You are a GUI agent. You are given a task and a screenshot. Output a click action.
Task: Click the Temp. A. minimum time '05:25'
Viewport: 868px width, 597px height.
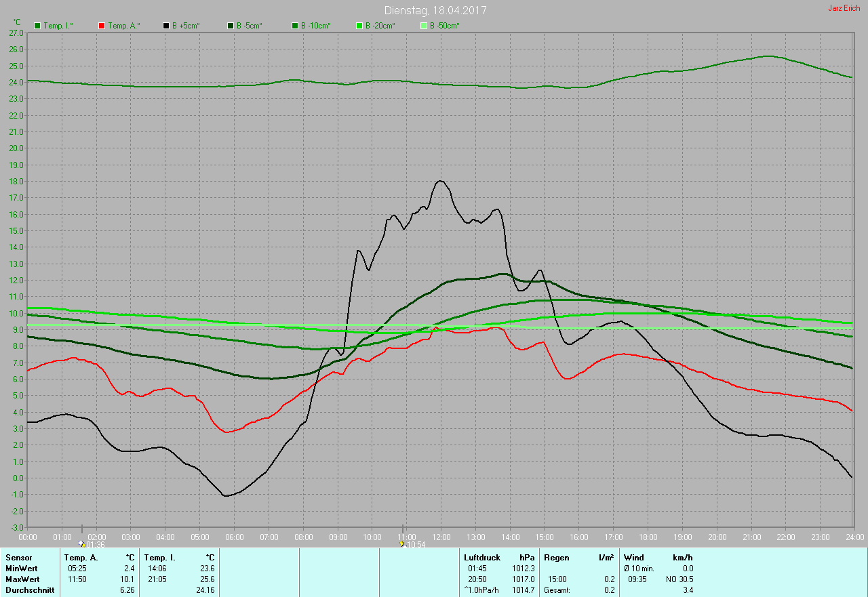pyautogui.click(x=79, y=569)
